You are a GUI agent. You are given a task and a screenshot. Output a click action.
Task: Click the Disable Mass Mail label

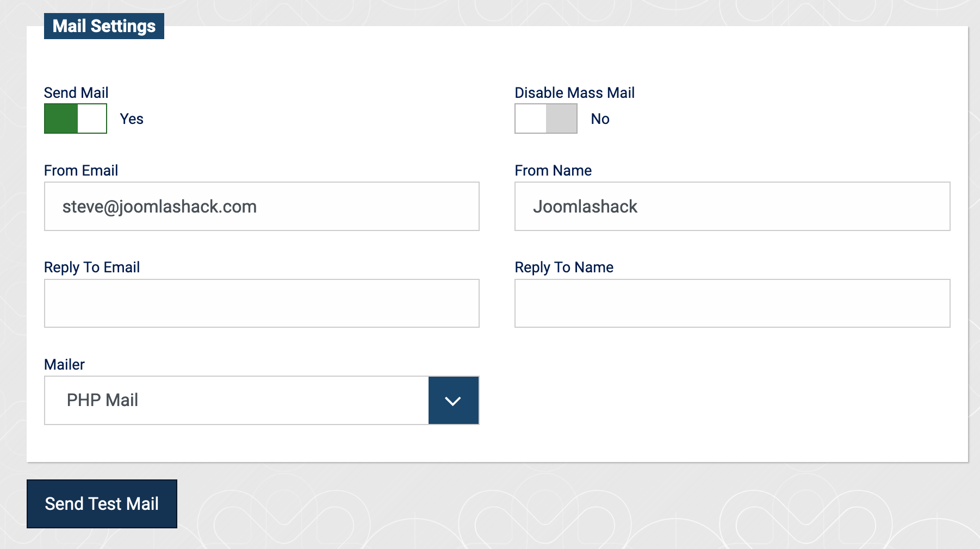pos(574,93)
